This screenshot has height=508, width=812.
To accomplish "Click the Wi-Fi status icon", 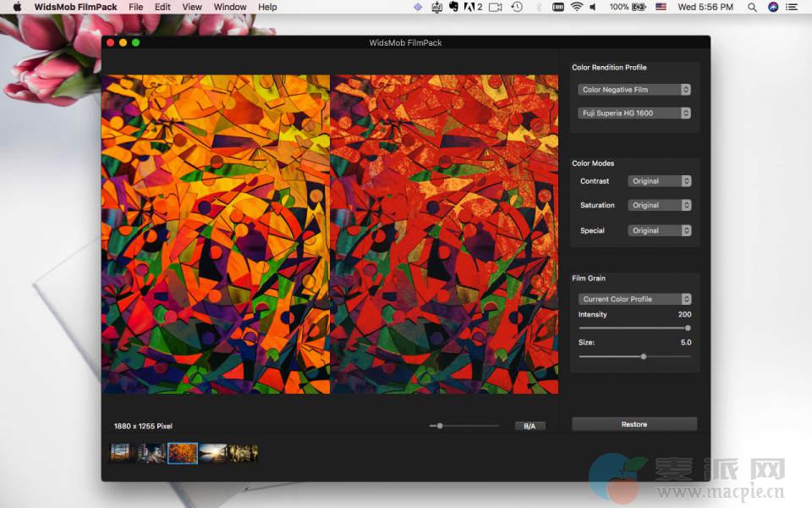I will tap(576, 7).
